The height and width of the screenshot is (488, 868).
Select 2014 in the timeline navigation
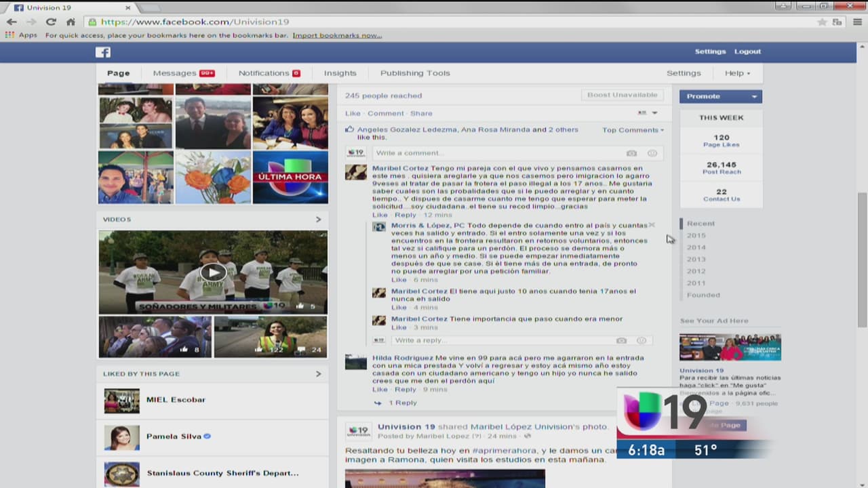click(696, 247)
